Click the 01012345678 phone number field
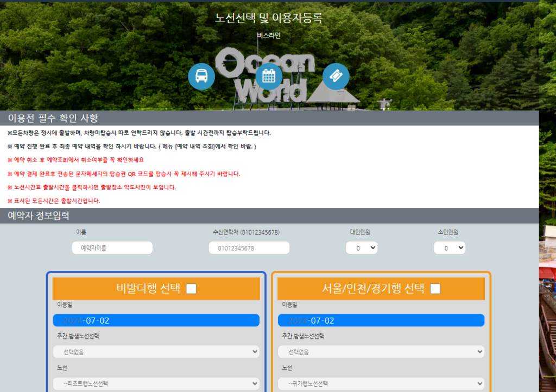 coord(249,248)
